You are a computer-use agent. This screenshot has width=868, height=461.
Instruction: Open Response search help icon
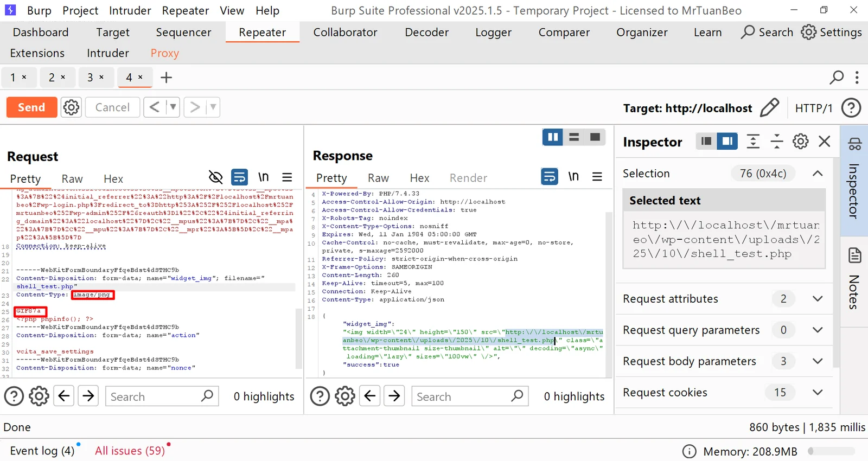320,396
